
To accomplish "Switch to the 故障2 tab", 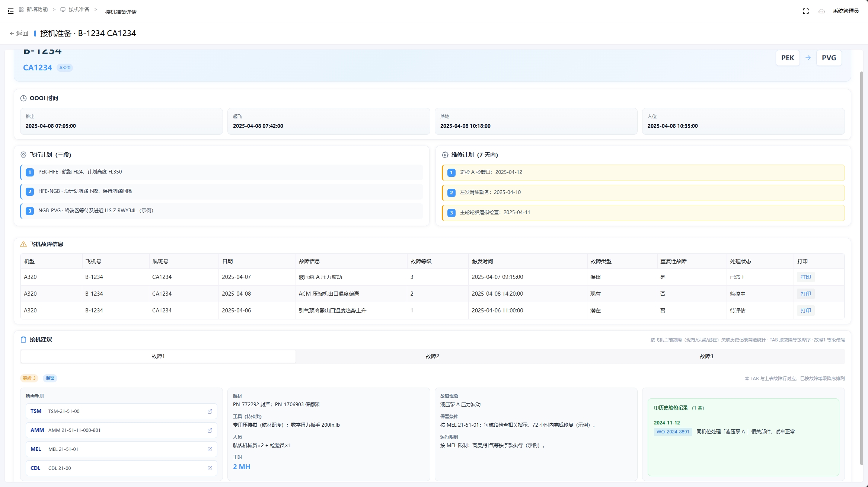I will 433,356.
